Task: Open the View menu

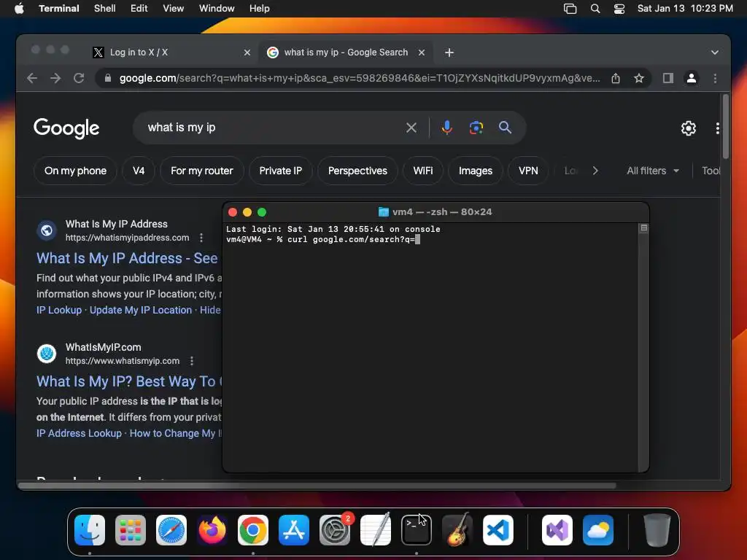Action: [174, 9]
